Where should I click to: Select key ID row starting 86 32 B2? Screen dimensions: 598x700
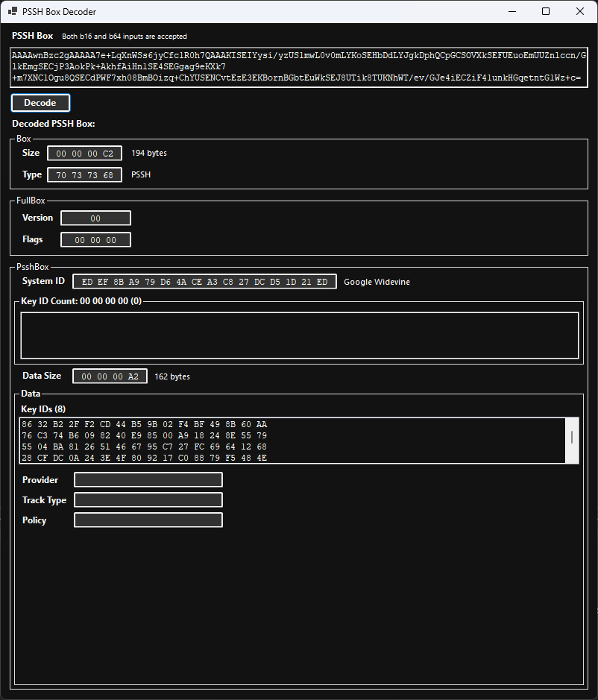(144, 424)
